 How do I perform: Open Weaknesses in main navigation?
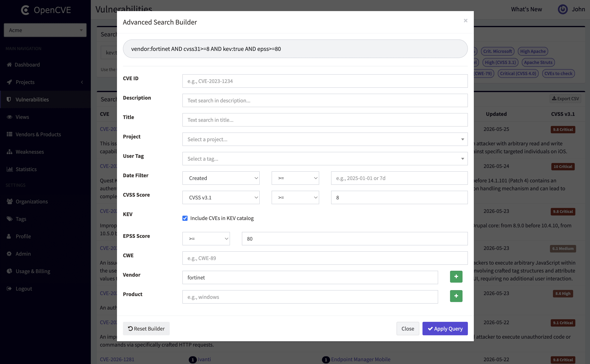pyautogui.click(x=45, y=152)
